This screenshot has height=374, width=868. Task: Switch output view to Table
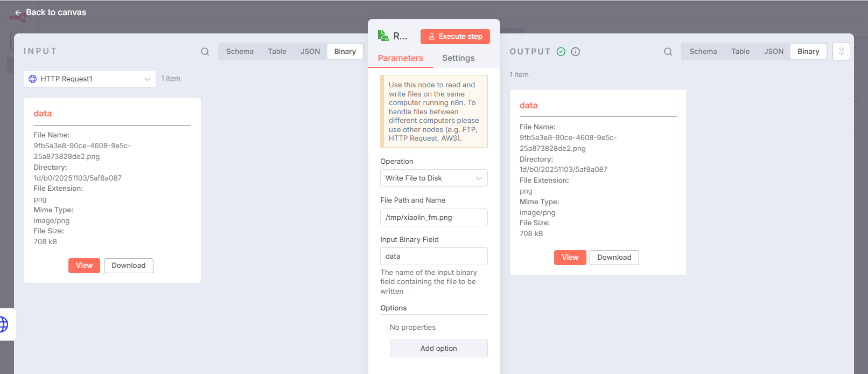(740, 52)
